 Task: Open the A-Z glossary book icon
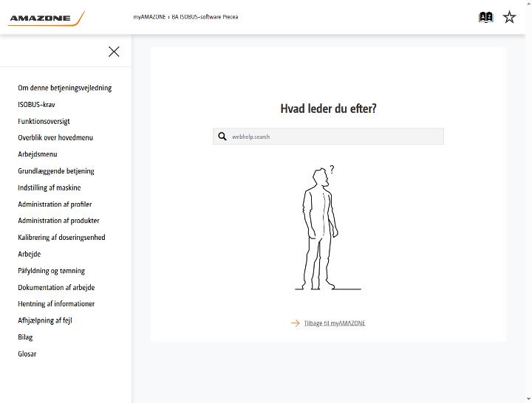click(486, 17)
